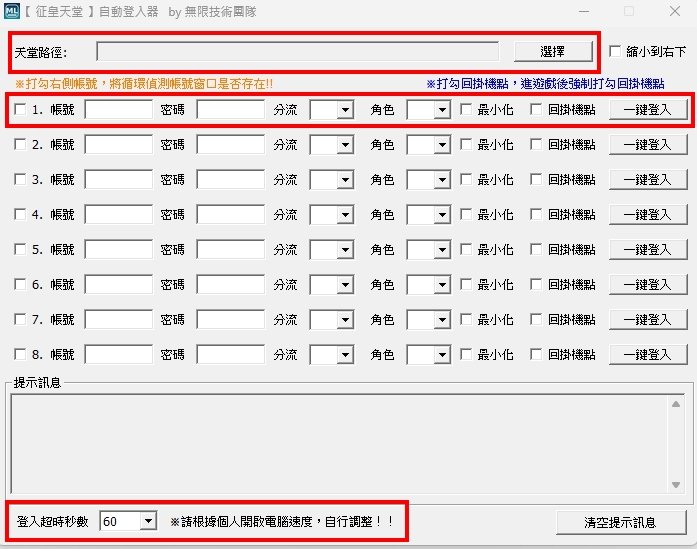Click the 密碼 input field in row 2
The width and height of the screenshot is (697, 549).
231,145
